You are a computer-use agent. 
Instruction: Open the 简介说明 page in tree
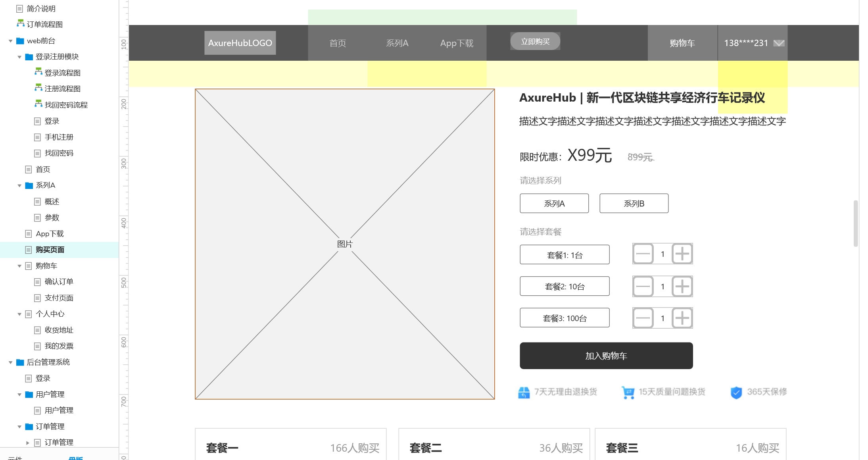coord(41,8)
